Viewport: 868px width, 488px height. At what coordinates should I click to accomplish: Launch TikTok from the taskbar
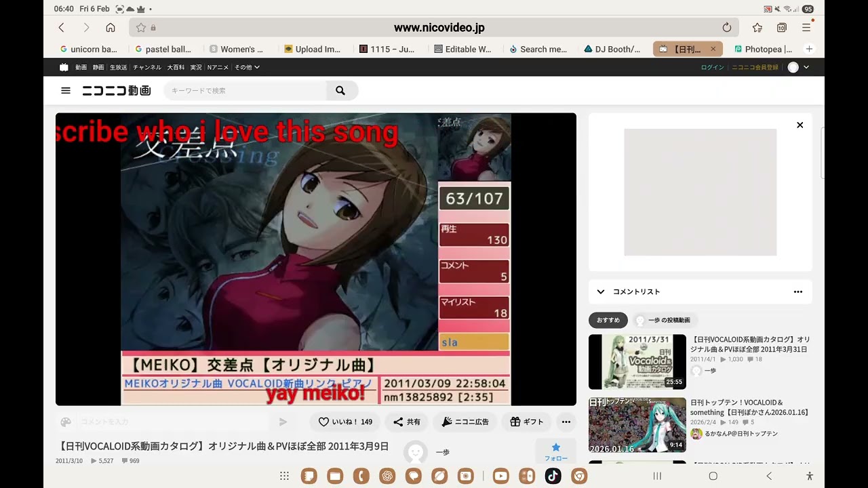(x=553, y=476)
